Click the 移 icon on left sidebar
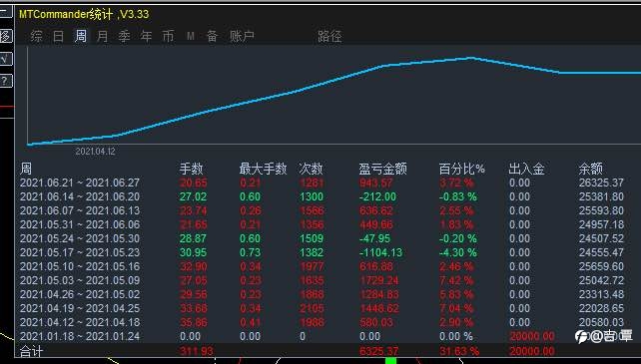The height and width of the screenshot is (364, 641). pos(6,36)
